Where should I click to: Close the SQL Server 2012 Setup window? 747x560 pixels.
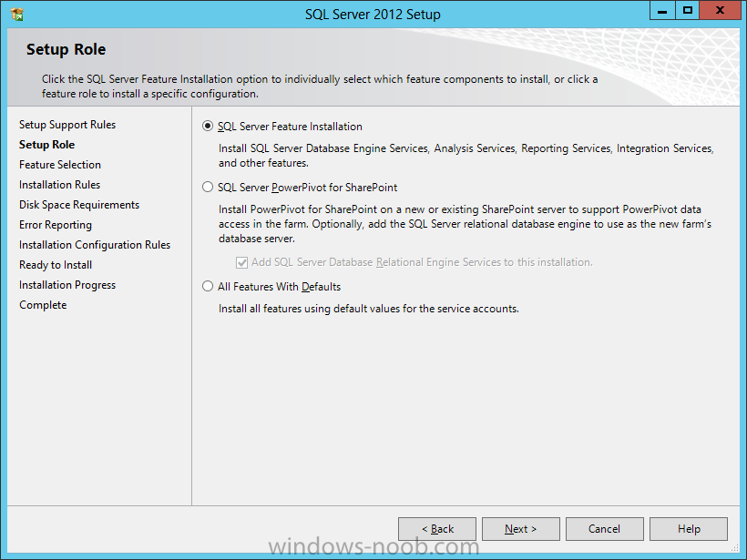tap(720, 11)
